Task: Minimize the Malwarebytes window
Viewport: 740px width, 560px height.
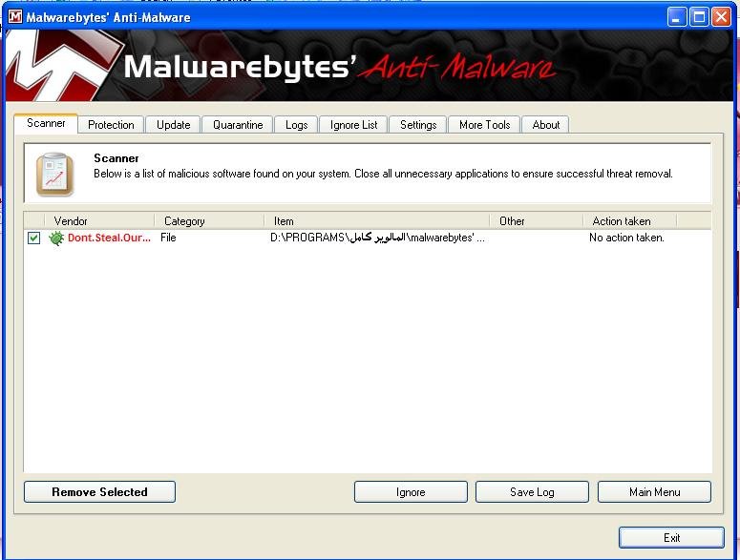Action: tap(677, 17)
